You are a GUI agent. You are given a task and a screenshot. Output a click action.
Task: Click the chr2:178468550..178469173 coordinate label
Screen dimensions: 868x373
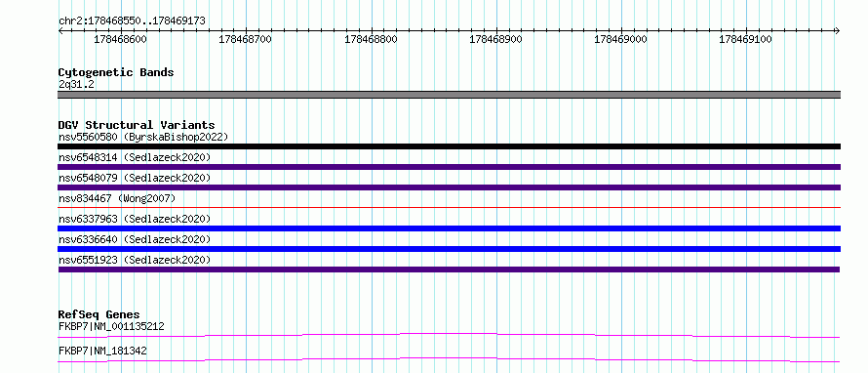[132, 21]
